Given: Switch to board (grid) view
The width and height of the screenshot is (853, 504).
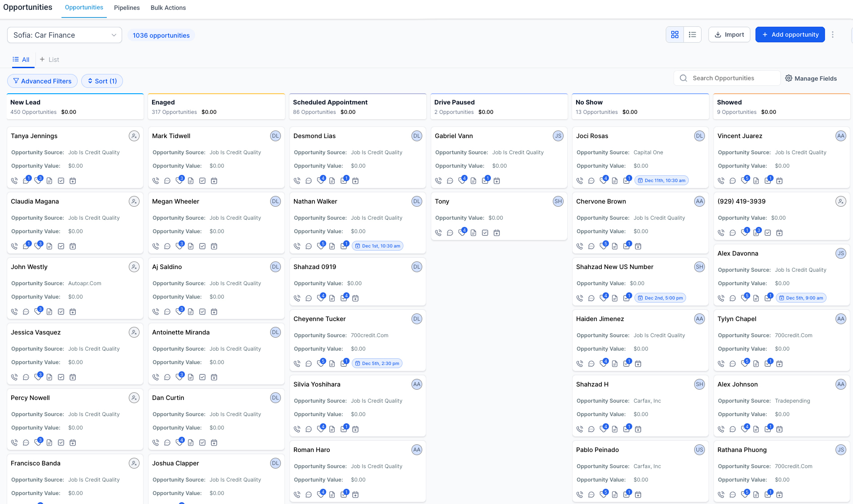Looking at the screenshot, I should tap(674, 35).
